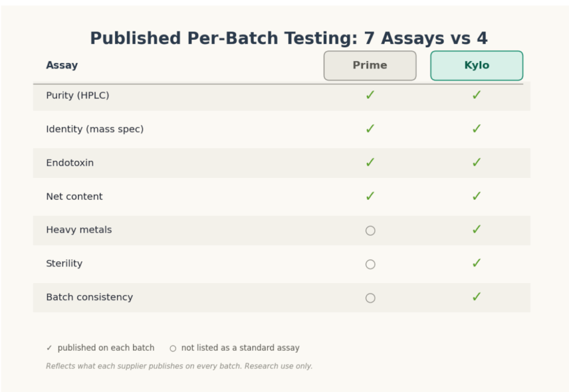Click Kylo's checkmark for Batch consistency
Image resolution: width=569 pixels, height=392 pixels.
pyautogui.click(x=476, y=297)
